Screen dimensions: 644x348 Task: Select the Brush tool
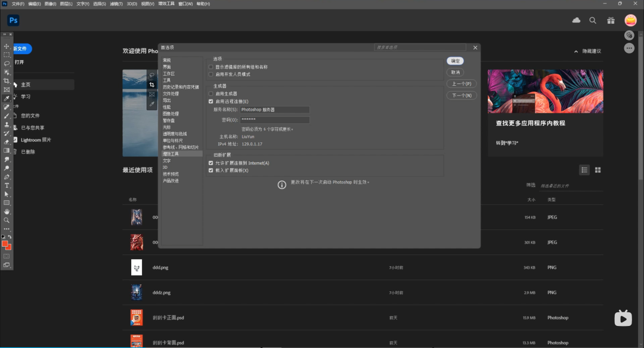pos(7,116)
